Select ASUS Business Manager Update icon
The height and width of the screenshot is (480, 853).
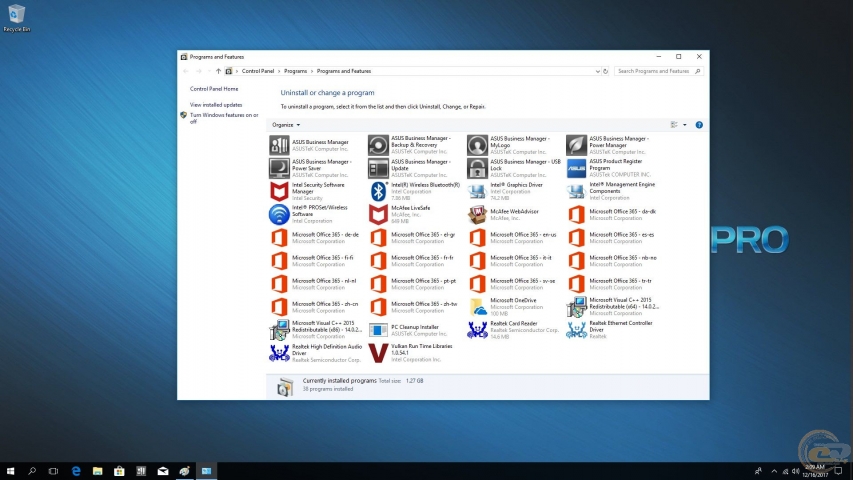point(378,168)
